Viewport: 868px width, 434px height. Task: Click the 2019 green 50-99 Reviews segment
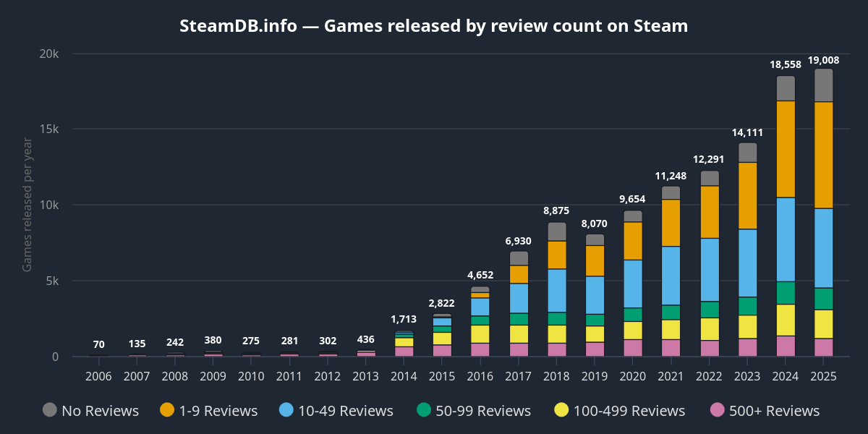595,320
